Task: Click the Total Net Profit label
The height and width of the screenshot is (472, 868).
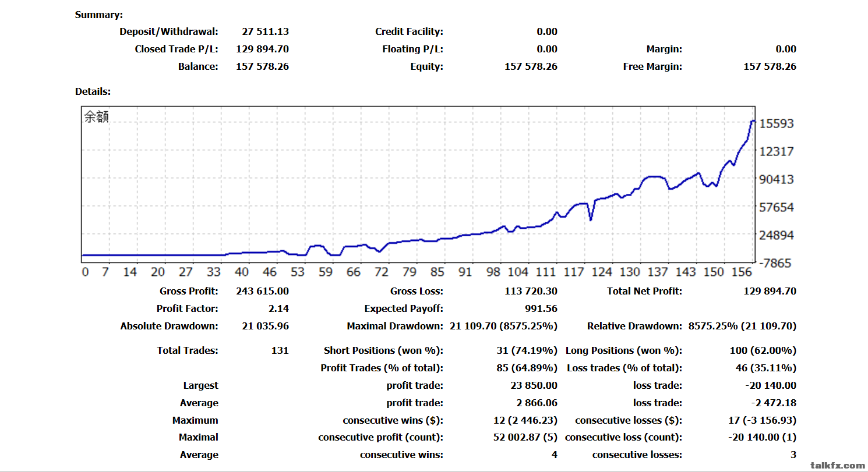Action: click(x=644, y=291)
